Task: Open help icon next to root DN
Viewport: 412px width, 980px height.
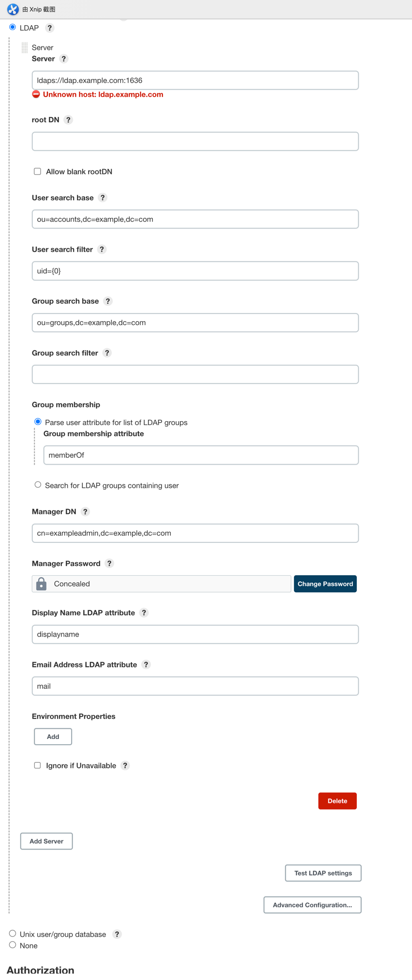Action: pos(68,120)
